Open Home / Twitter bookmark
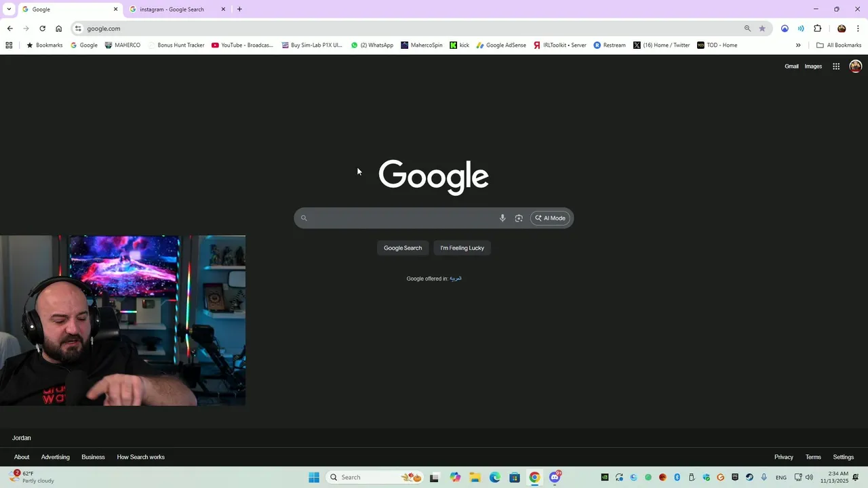 [x=662, y=45]
